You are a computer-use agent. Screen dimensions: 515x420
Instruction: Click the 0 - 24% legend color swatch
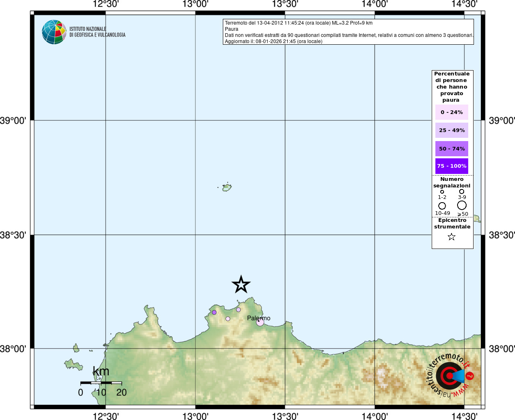(x=451, y=112)
